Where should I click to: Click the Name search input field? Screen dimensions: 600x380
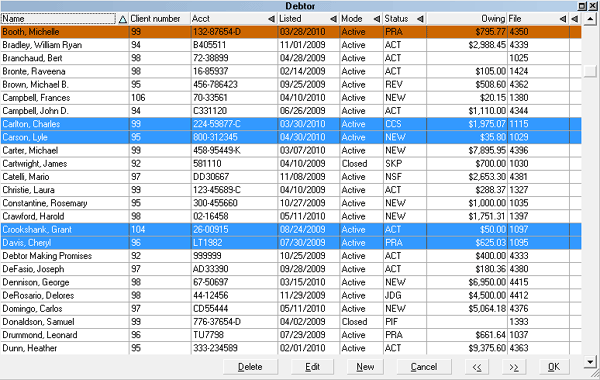coord(58,19)
